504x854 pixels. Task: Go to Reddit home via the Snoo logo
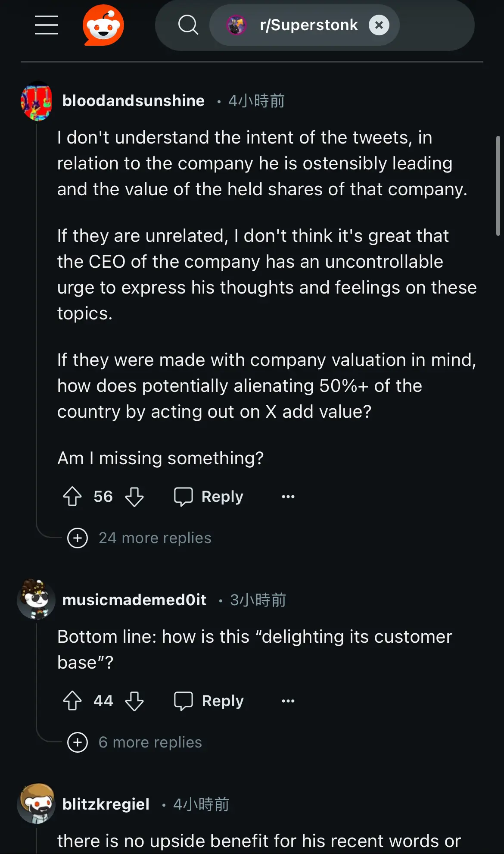(103, 25)
